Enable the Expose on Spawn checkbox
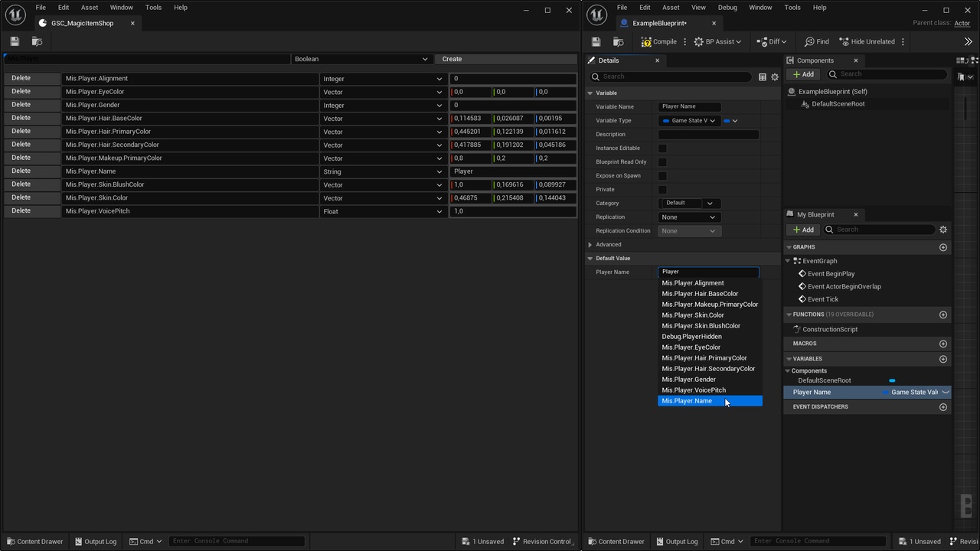This screenshot has width=980, height=551. [662, 176]
